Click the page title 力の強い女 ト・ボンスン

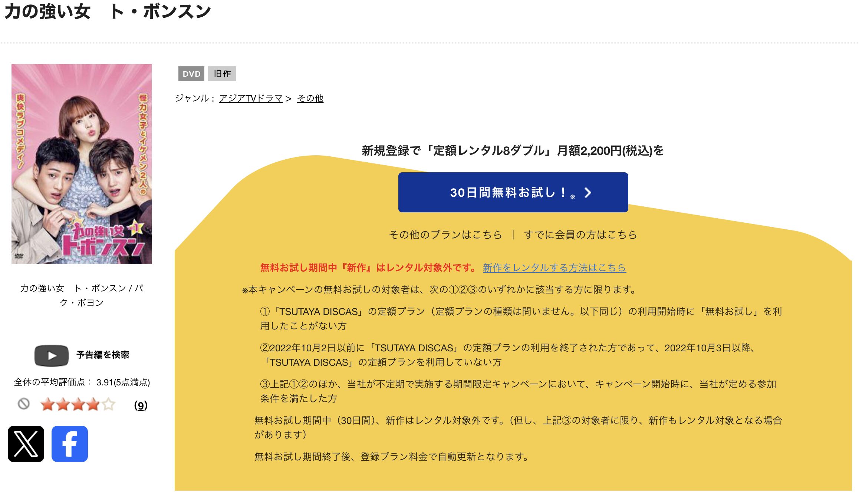coord(108,11)
